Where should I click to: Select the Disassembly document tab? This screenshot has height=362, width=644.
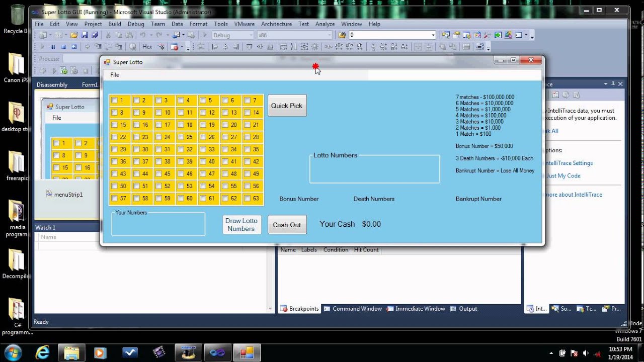coord(52,85)
